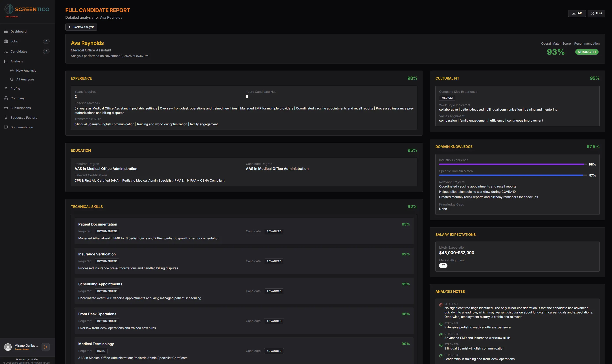The width and height of the screenshot is (612, 364).
Task: Click the Suggest a Feature lightbulb icon
Action: [x=6, y=118]
